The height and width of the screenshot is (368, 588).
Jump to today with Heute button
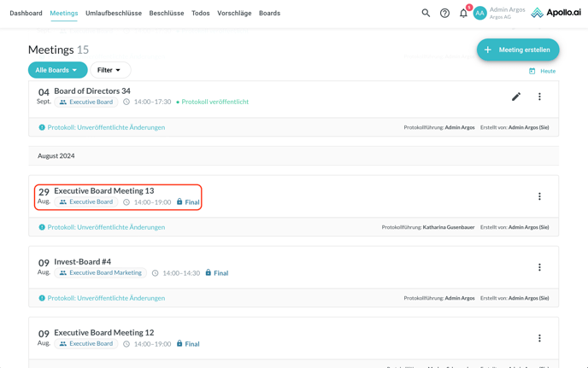tap(542, 71)
